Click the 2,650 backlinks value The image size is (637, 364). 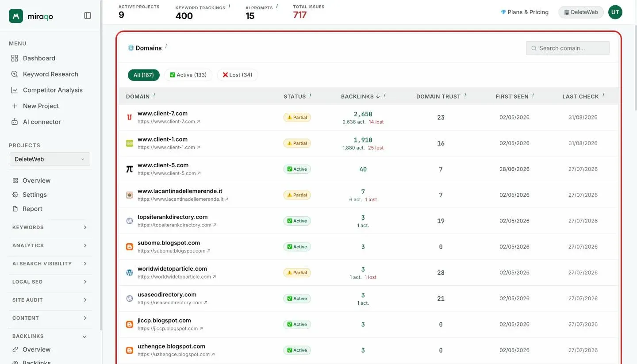click(x=363, y=114)
